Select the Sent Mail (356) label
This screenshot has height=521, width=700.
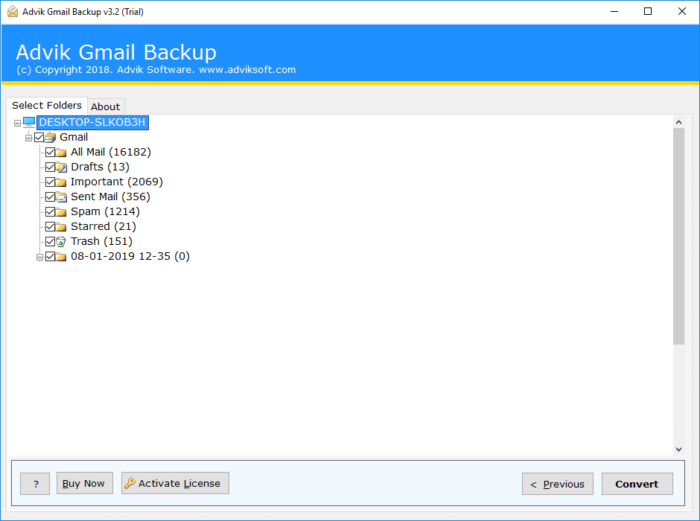(110, 197)
